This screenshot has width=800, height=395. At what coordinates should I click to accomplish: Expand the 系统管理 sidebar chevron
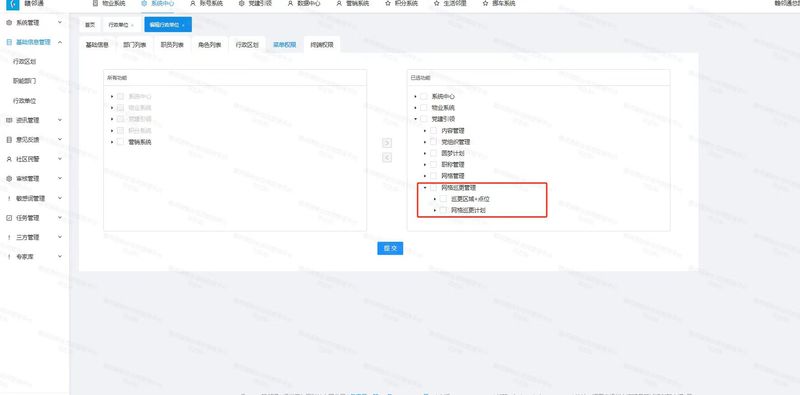click(x=60, y=23)
